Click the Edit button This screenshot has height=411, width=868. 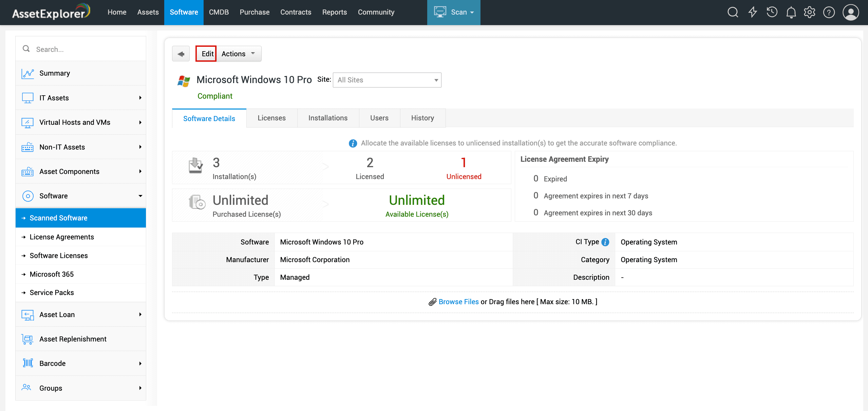207,54
